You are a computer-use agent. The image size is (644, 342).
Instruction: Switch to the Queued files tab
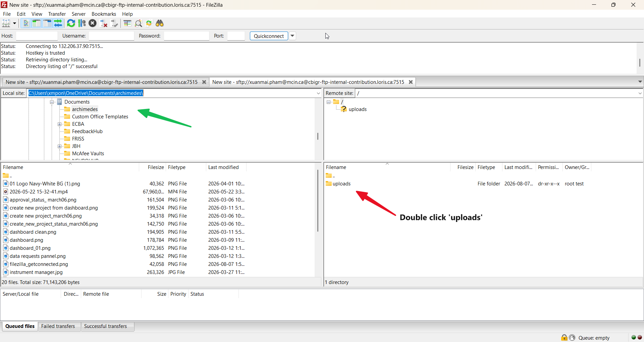(20, 326)
